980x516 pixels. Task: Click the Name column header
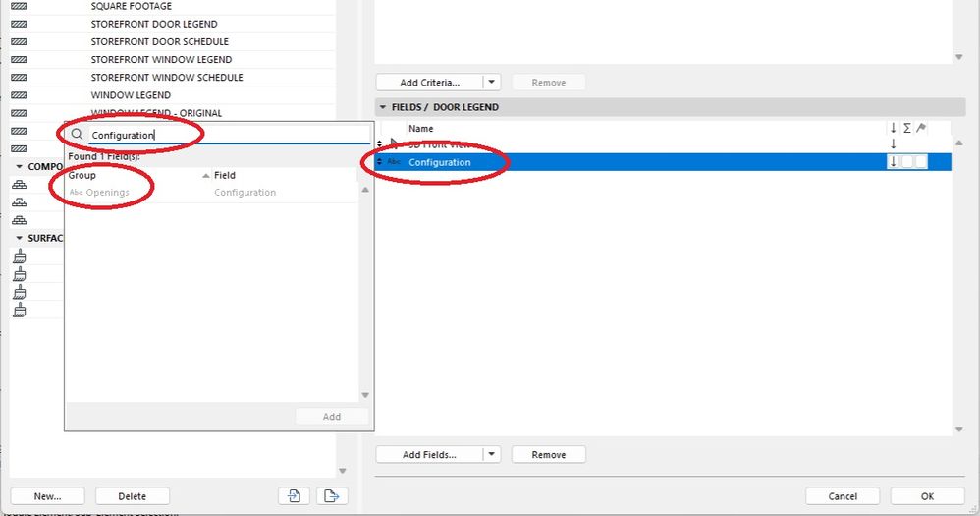[x=420, y=128]
